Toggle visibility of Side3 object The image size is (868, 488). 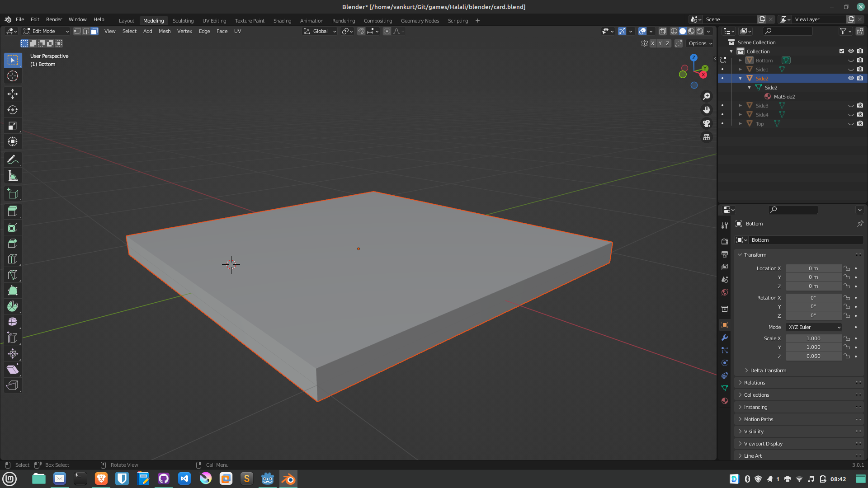pyautogui.click(x=851, y=105)
